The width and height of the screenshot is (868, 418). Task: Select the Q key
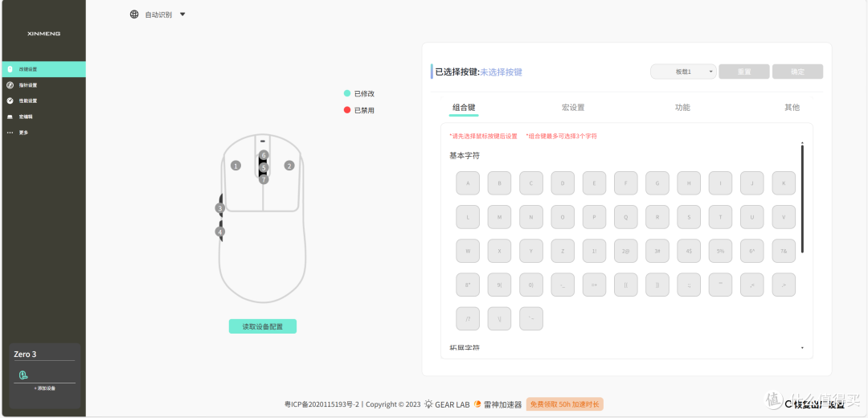pyautogui.click(x=625, y=217)
